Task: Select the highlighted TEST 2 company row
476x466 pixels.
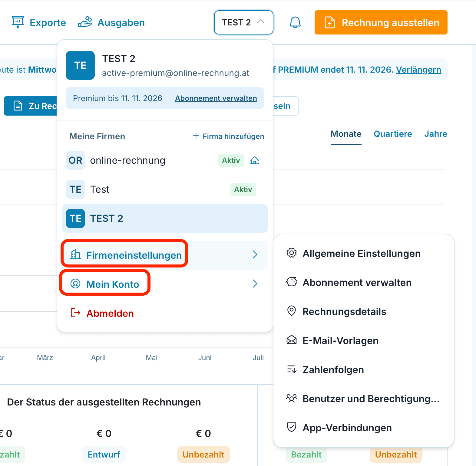Action: tap(165, 218)
